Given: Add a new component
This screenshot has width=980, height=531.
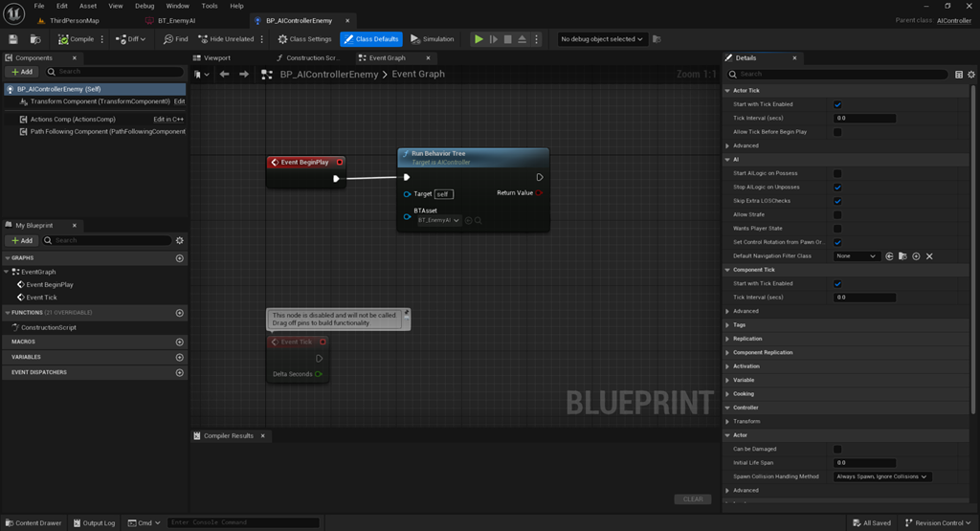Looking at the screenshot, I should 22,72.
